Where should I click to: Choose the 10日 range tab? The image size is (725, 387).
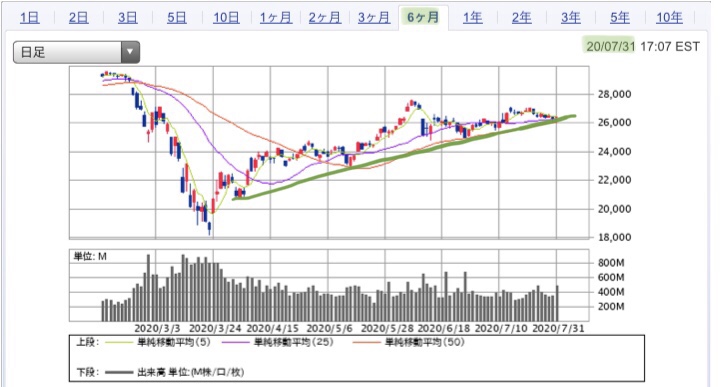tap(226, 18)
